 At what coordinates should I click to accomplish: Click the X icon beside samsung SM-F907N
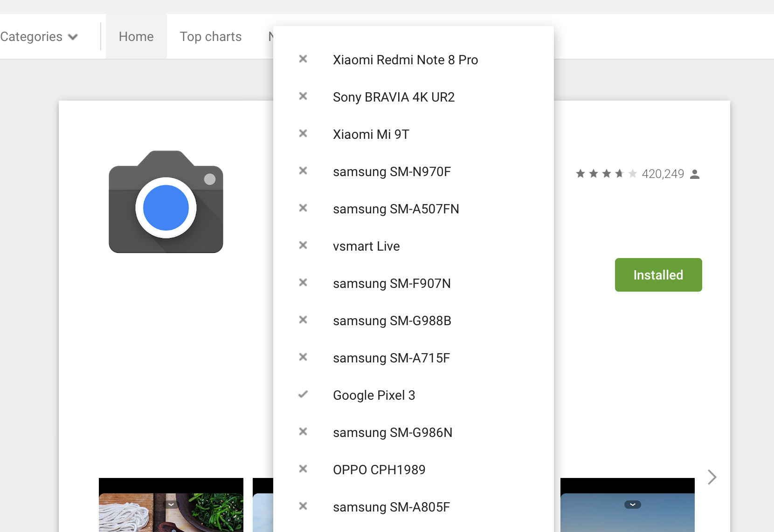point(303,282)
